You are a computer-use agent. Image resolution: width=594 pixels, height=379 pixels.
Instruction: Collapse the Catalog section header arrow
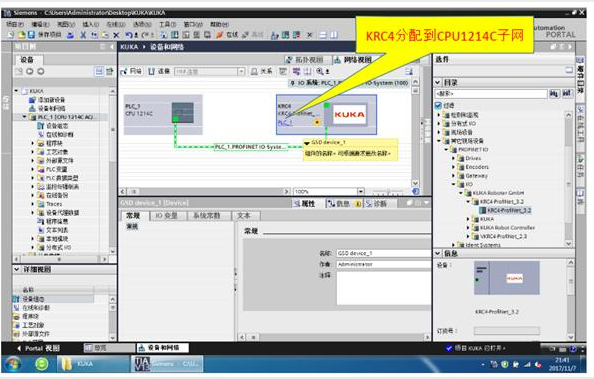point(438,82)
